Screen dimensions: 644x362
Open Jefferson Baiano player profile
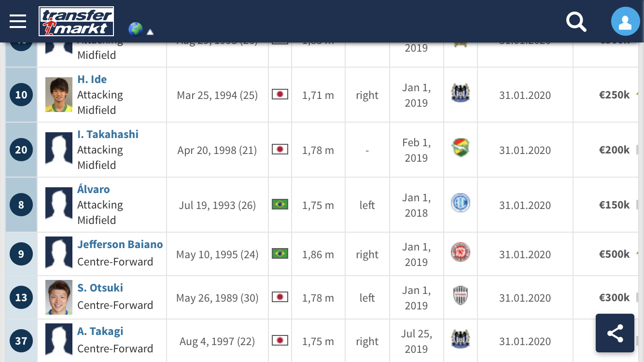[x=120, y=244]
